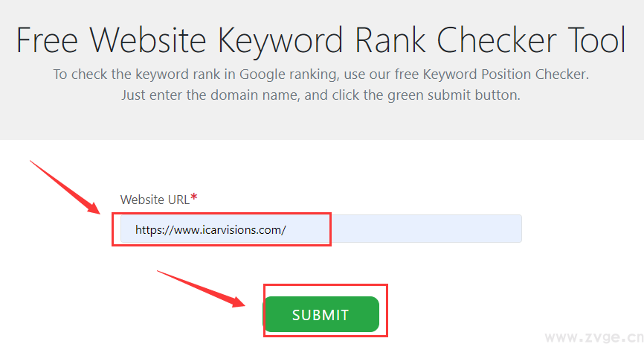The height and width of the screenshot is (344, 644).
Task: Click the icarvisions.com URL text in the field
Action: tap(210, 230)
